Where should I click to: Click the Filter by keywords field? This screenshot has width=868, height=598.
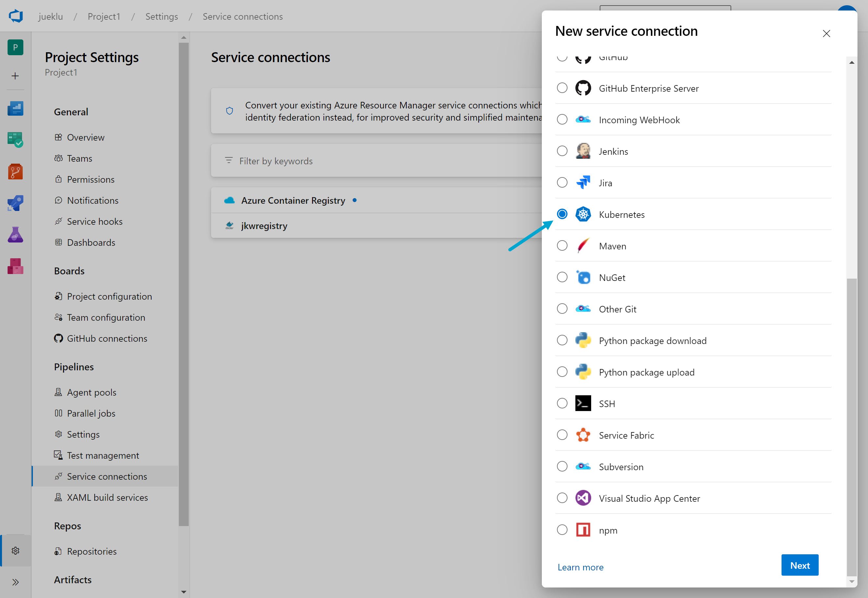point(276,161)
